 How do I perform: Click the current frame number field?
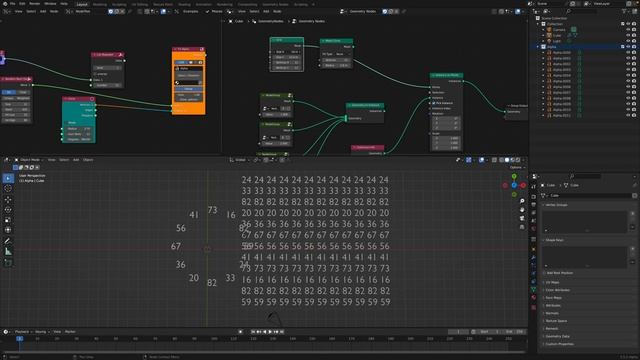458,332
